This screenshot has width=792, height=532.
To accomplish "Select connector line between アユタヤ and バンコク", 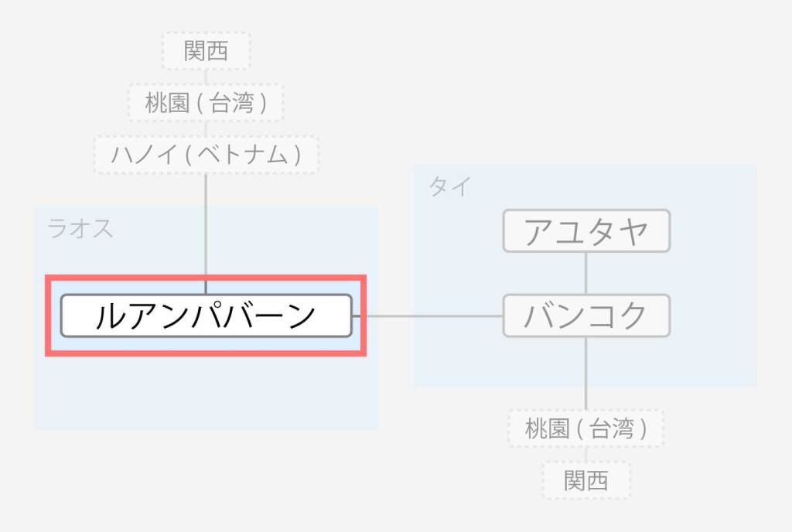I will [586, 273].
